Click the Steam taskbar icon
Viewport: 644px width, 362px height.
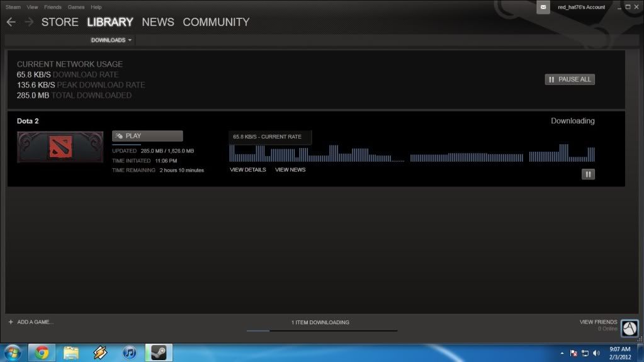159,353
